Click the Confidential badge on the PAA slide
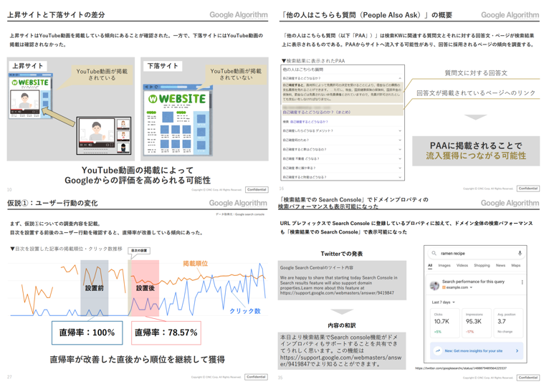 (x=528, y=188)
